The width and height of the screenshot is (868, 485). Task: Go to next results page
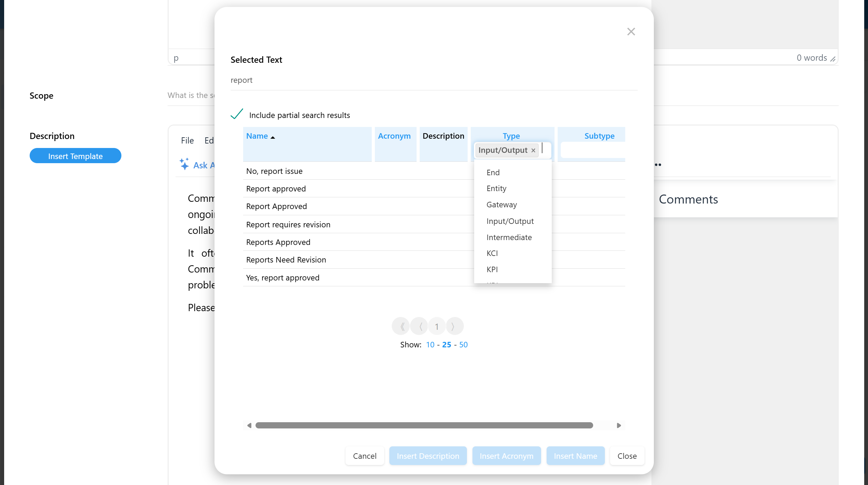tap(453, 326)
